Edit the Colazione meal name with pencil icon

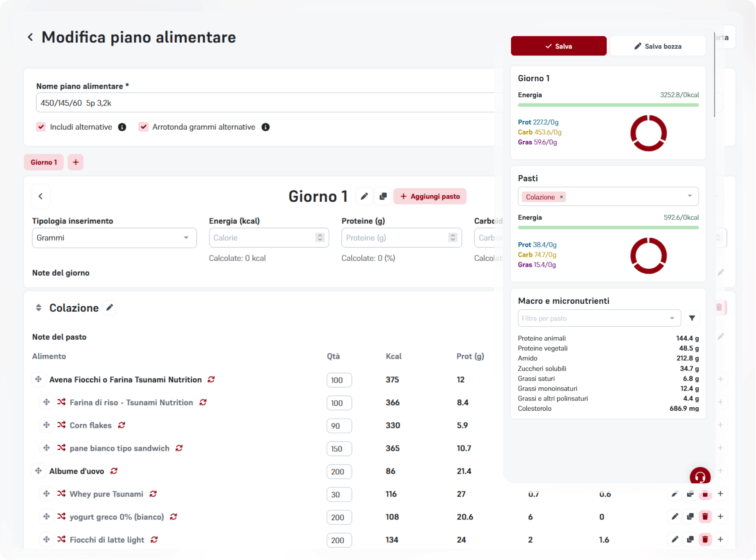(x=110, y=308)
